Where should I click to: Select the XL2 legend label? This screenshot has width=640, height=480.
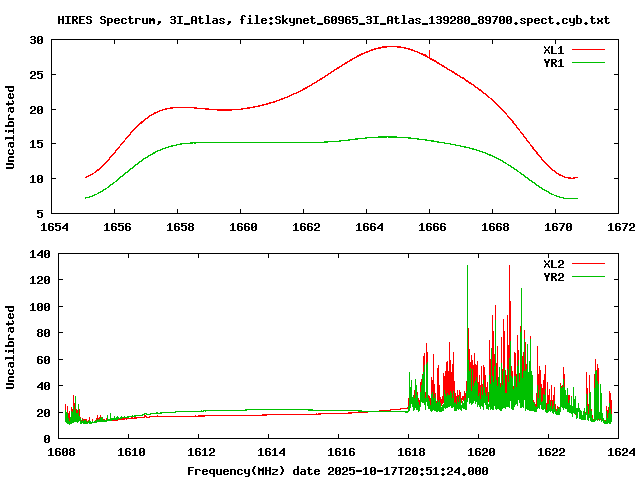555,264
